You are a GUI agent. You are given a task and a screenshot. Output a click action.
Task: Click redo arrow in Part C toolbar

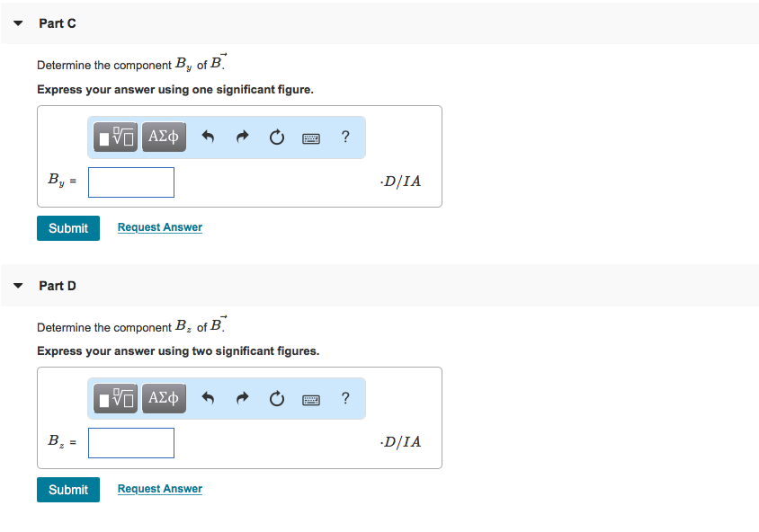pyautogui.click(x=242, y=137)
